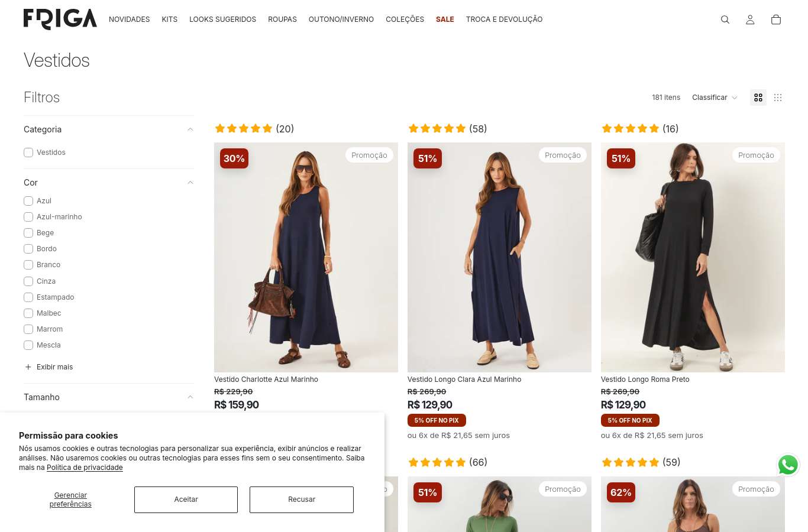
Task: Click the plus icon beside Exibir mais
Action: pos(28,367)
